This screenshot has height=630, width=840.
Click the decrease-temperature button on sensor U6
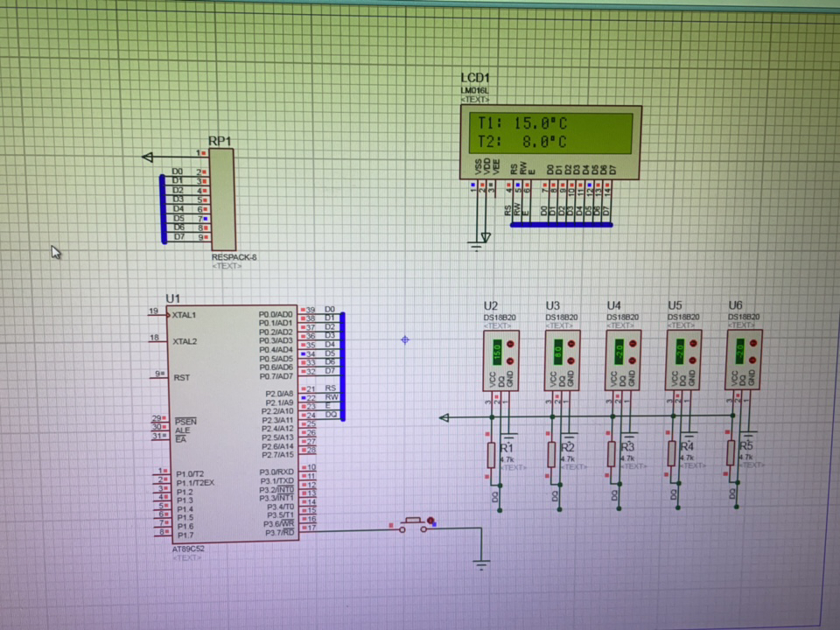(x=753, y=360)
